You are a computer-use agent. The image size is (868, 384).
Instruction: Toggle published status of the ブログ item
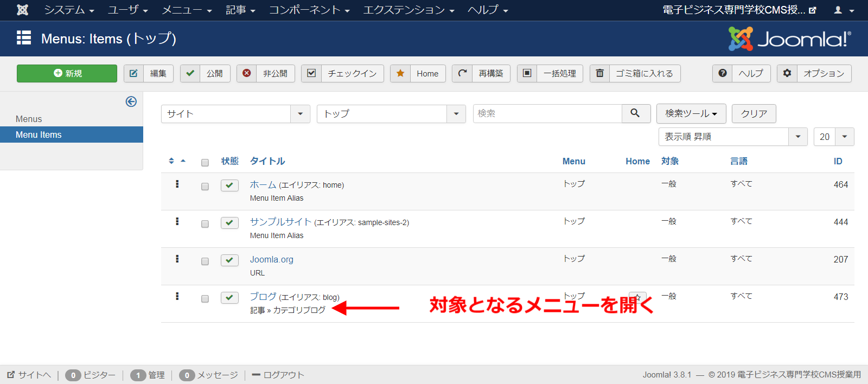[229, 297]
